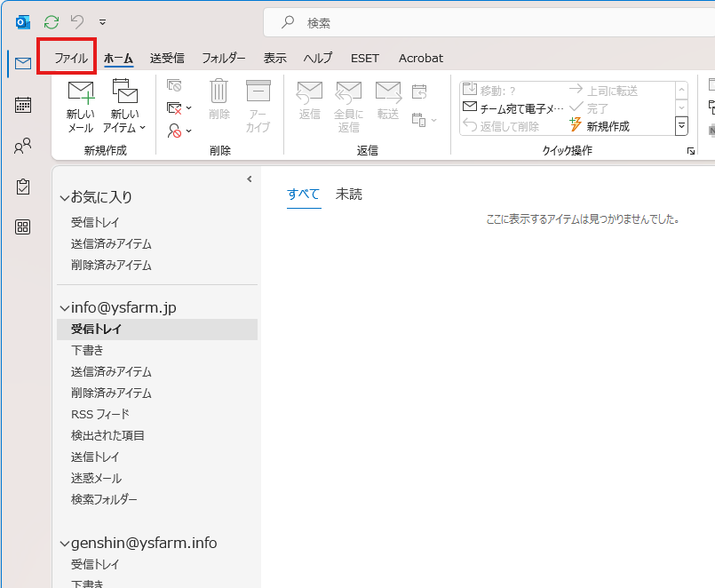Expand the Quick Steps gallery list
Viewport: 715px width, 588px height.
[x=681, y=126]
